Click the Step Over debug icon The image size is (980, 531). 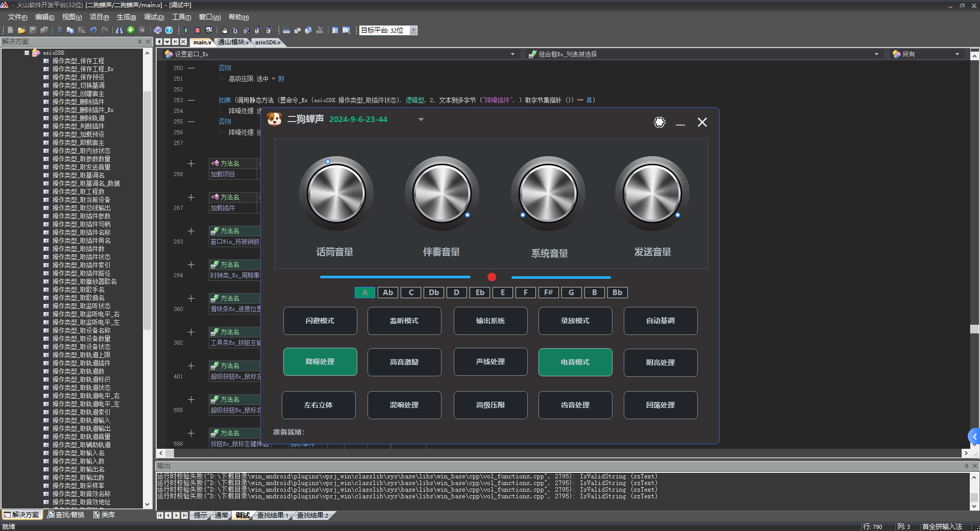pyautogui.click(x=247, y=30)
